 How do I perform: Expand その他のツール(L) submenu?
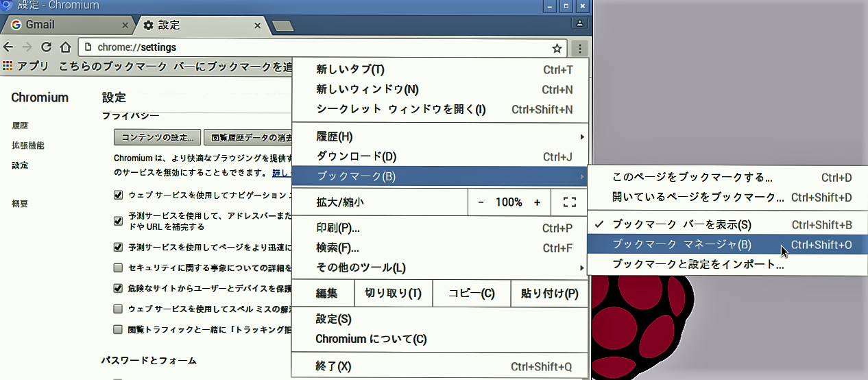pos(440,268)
